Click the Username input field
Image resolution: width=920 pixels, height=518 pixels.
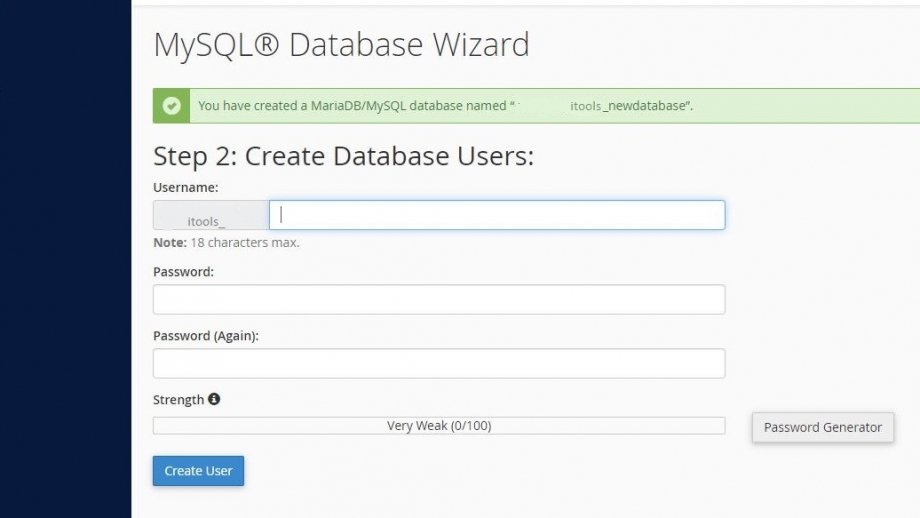coord(497,215)
